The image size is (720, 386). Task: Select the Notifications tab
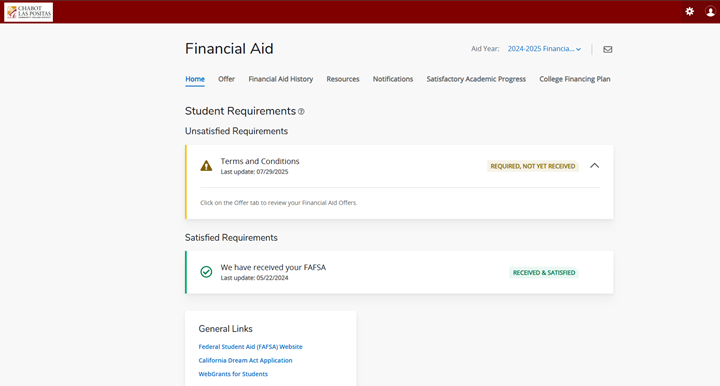click(393, 79)
